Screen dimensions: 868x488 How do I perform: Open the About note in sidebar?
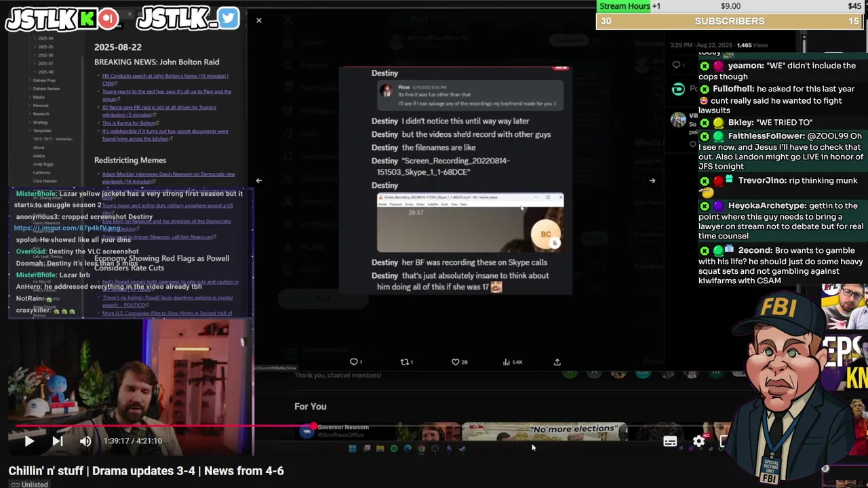click(39, 147)
